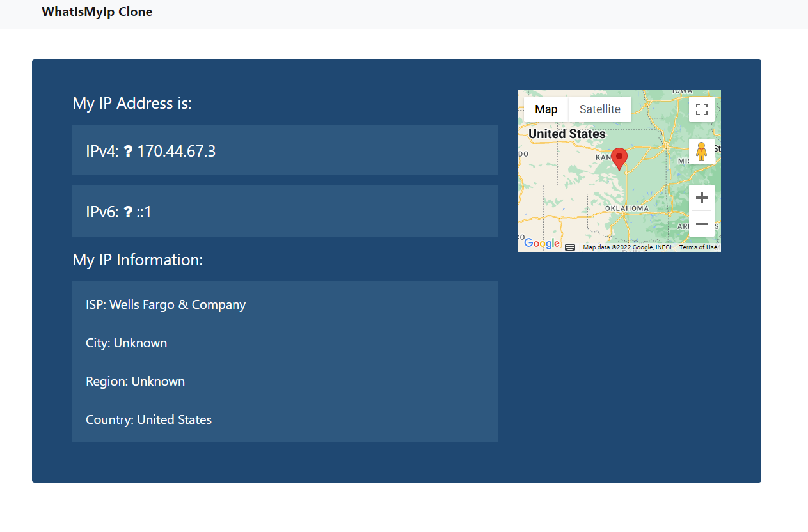The width and height of the screenshot is (808, 532).
Task: Open map keyboard shortcuts icon
Action: click(x=570, y=247)
